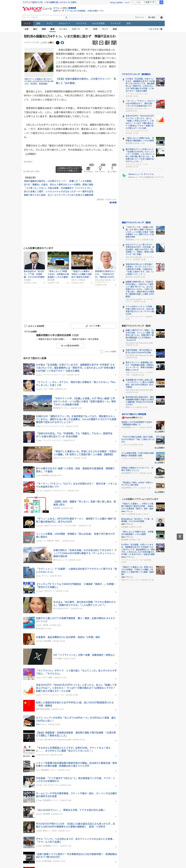This screenshot has width=186, height=868.
Task: Open the Yahoo!ニュース オリジナル banner
Action: [143, 176]
